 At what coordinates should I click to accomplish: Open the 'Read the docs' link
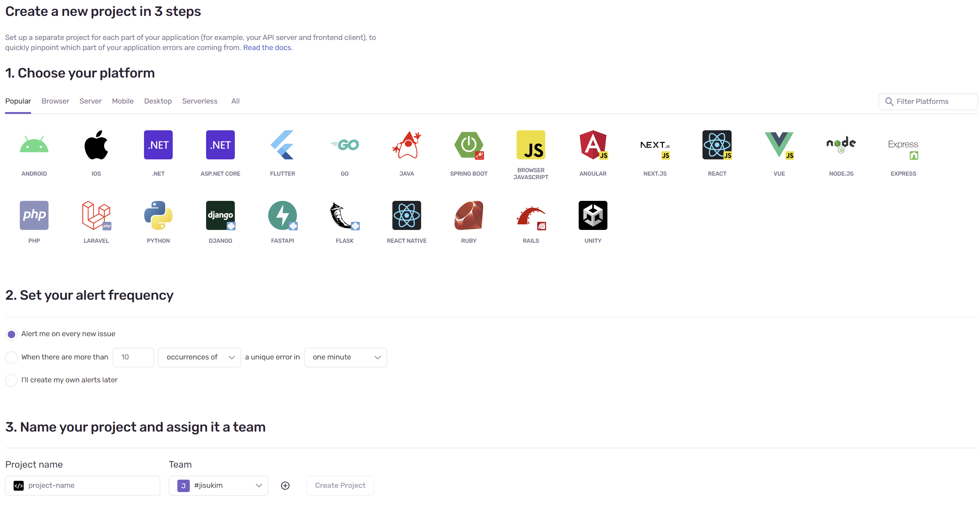267,48
